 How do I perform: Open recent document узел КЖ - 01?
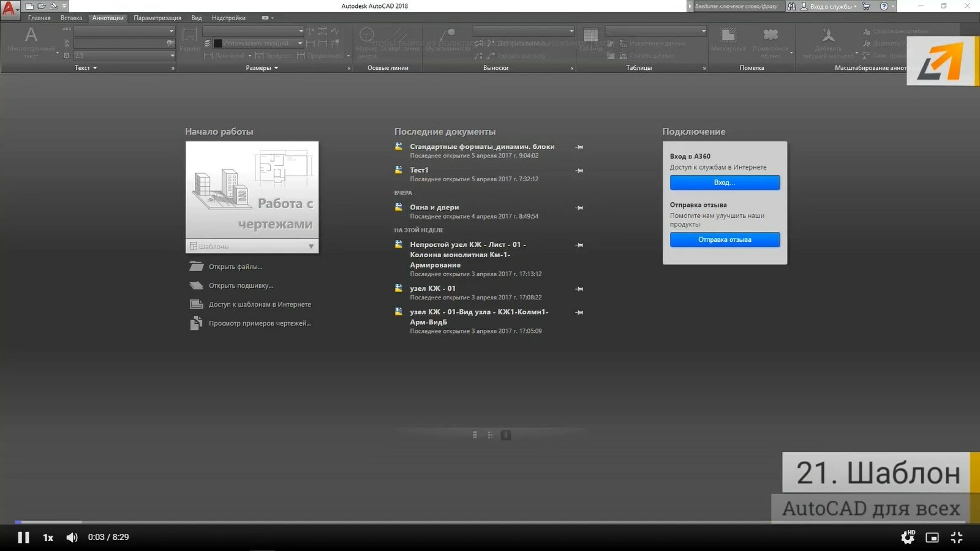(432, 288)
